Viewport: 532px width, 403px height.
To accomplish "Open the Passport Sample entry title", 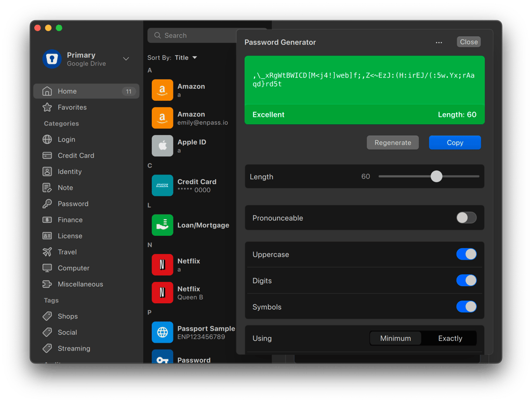I will (206, 328).
